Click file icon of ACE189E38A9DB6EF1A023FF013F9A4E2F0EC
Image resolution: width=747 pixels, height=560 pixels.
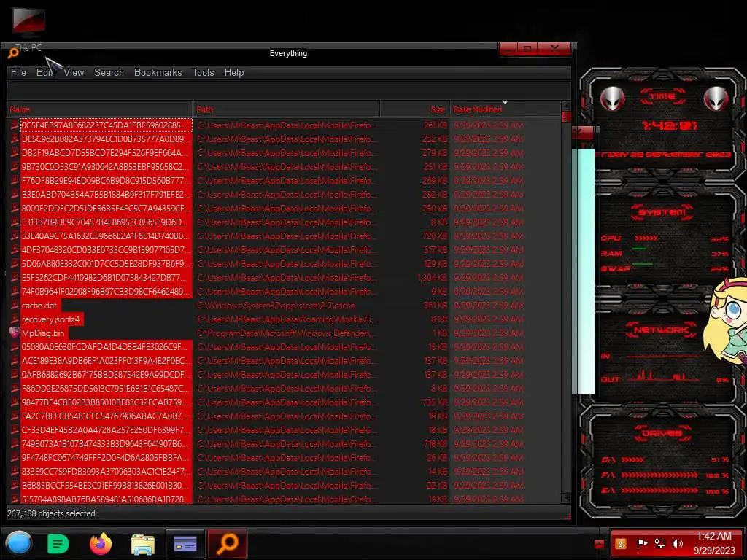[15, 360]
